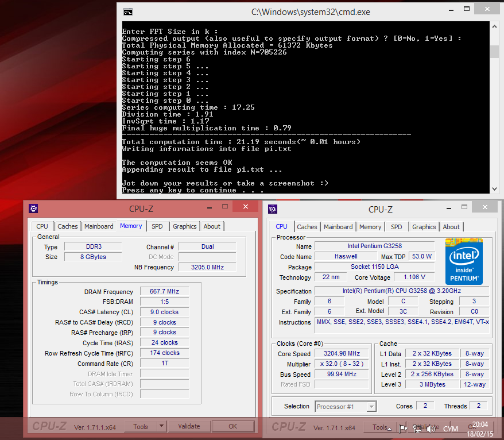Click OK button in the Memory window
This screenshot has width=504, height=440.
(232, 426)
